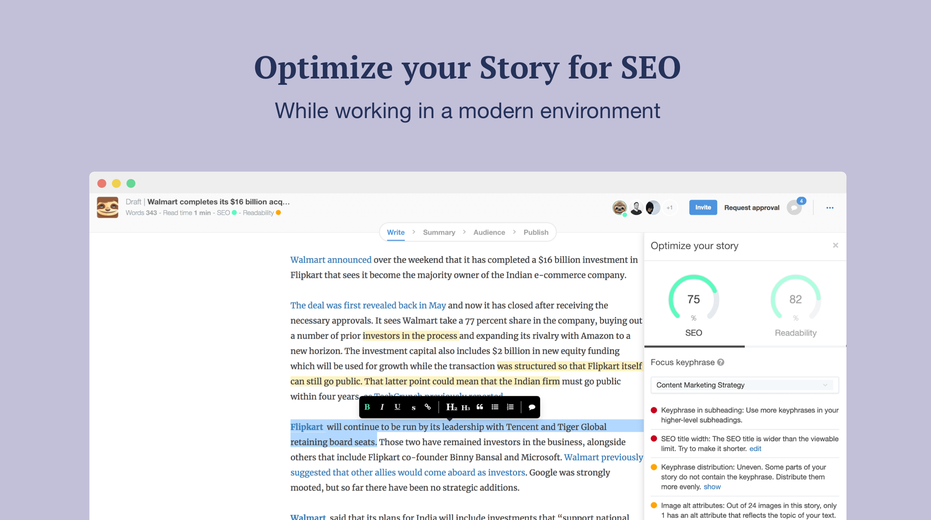Click first collaborator sloth avatar
The width and height of the screenshot is (931, 520).
tap(619, 208)
